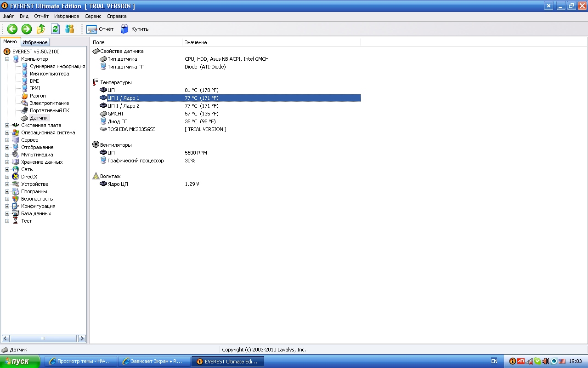588x368 pixels.
Task: Select the ЦП 5600 RPM fan row
Action: click(230, 153)
